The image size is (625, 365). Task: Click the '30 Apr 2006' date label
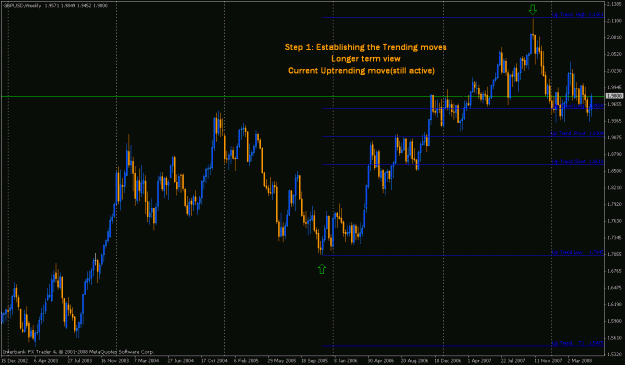coord(381,360)
